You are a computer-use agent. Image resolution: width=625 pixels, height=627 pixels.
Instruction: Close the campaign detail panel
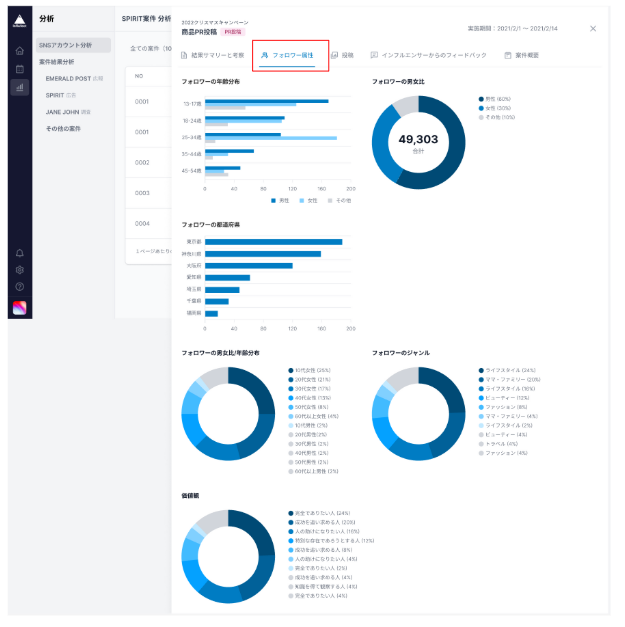coord(593,28)
